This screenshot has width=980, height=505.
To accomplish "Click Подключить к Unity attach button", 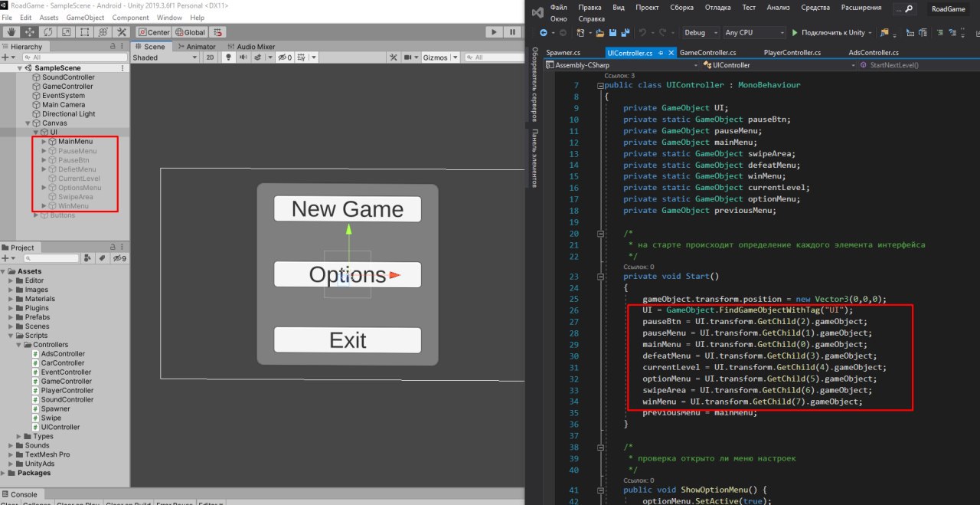I will (829, 33).
